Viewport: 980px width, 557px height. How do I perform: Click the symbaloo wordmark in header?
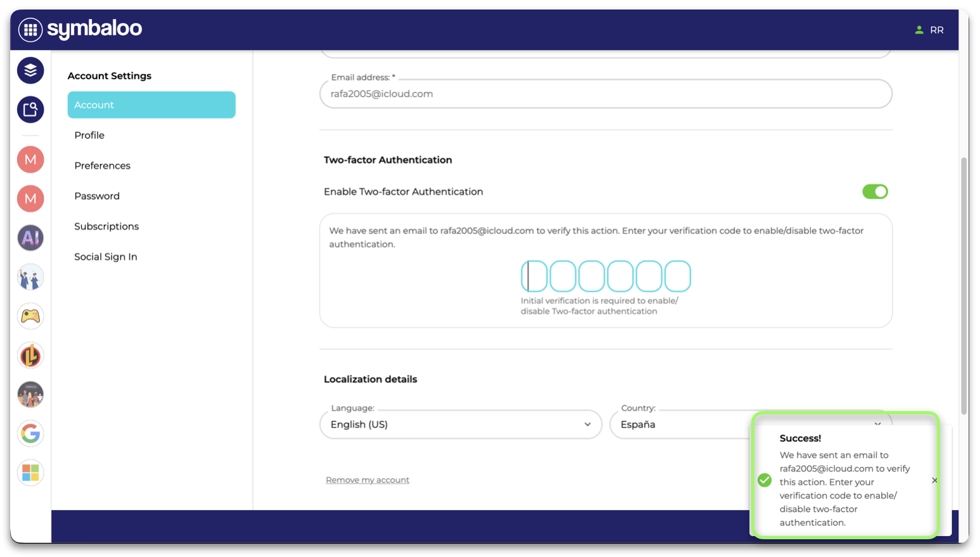[94, 29]
